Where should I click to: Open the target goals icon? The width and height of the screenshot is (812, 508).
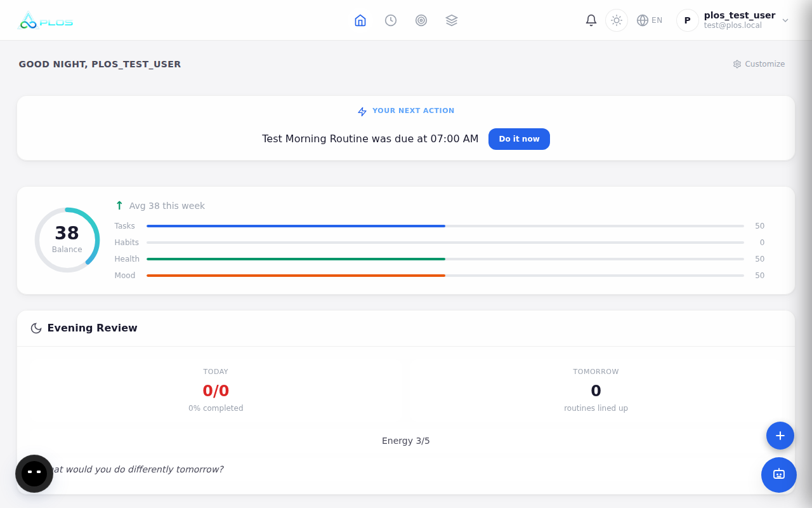(421, 20)
